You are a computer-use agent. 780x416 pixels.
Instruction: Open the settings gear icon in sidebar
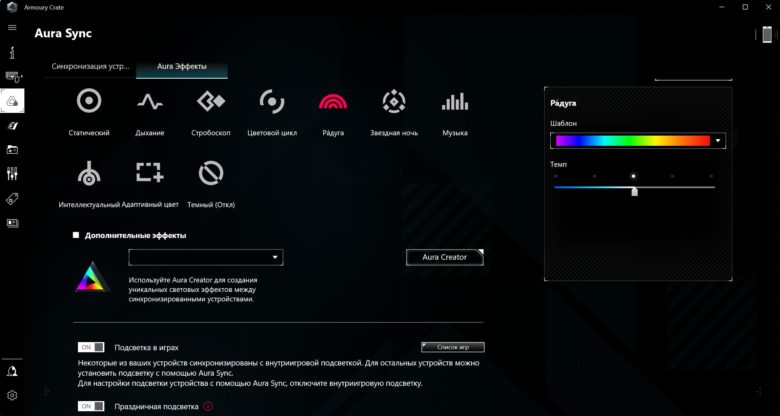point(12,396)
